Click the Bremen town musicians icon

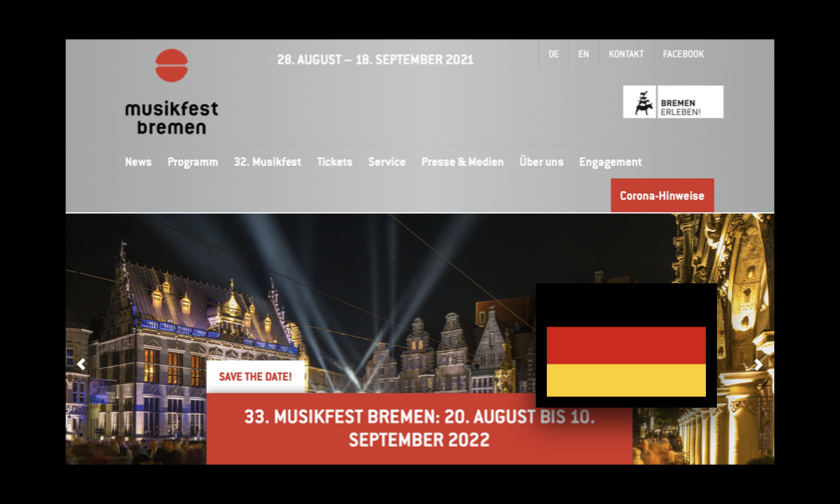pos(643,102)
